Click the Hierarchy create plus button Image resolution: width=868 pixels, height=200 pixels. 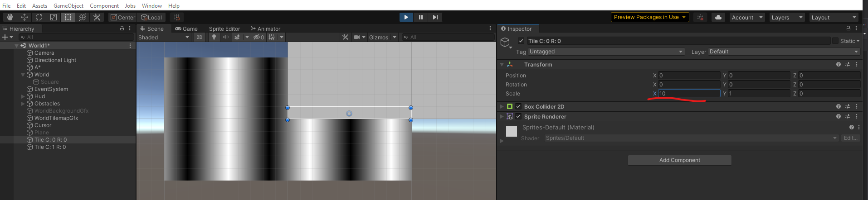pos(5,37)
